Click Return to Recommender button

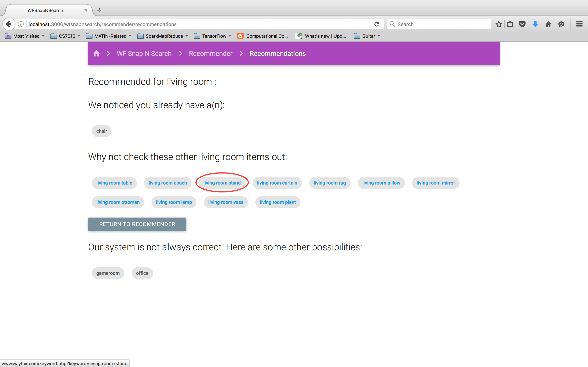click(137, 224)
